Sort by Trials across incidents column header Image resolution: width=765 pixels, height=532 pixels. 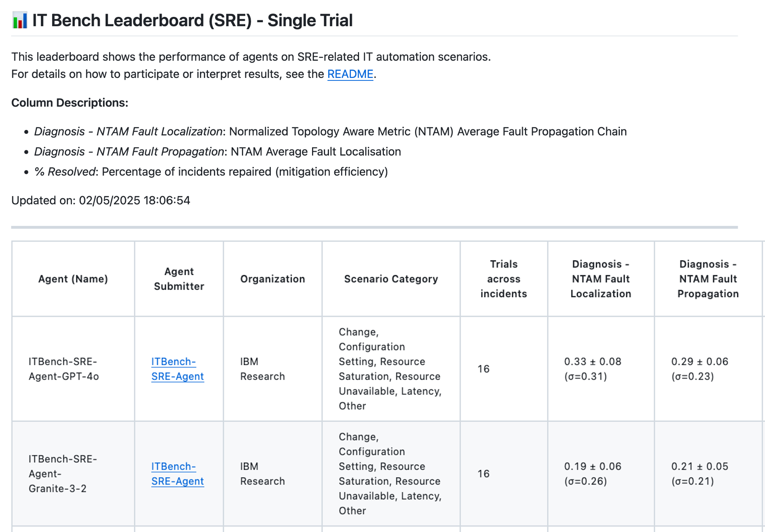[x=503, y=279]
